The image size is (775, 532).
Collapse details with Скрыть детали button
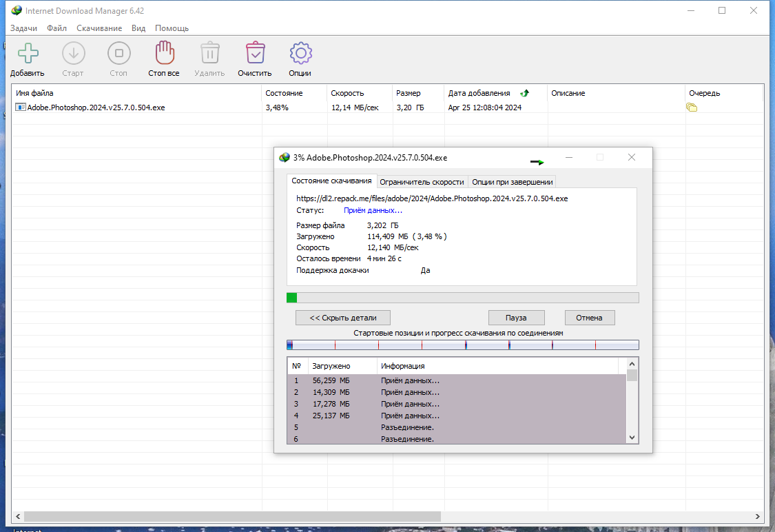click(343, 318)
